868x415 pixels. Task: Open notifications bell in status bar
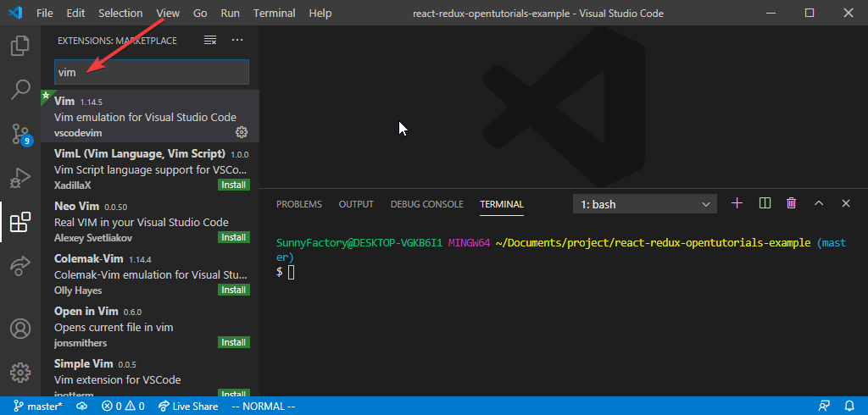(x=849, y=407)
